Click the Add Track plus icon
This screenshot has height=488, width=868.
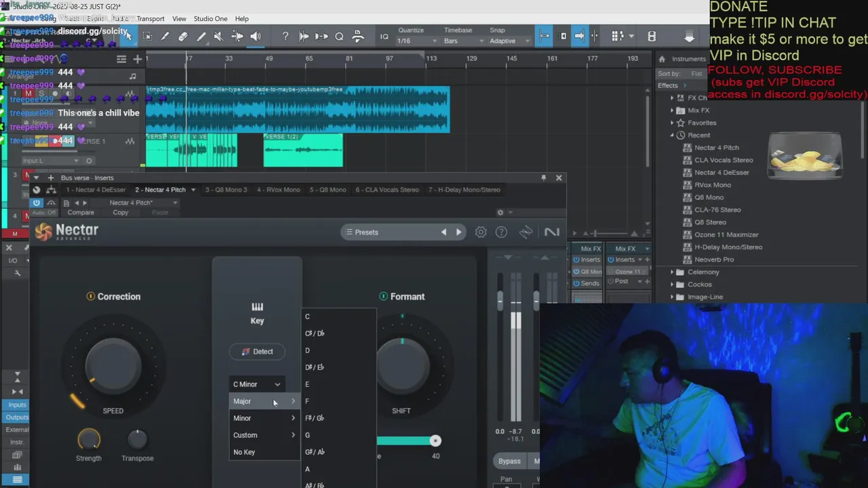[x=138, y=59]
